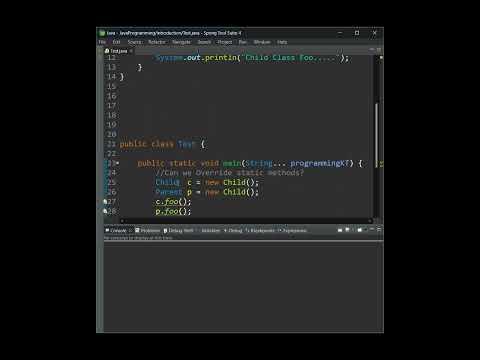Click the Open Console toolbar icon
The width and height of the screenshot is (480, 360).
point(360,230)
